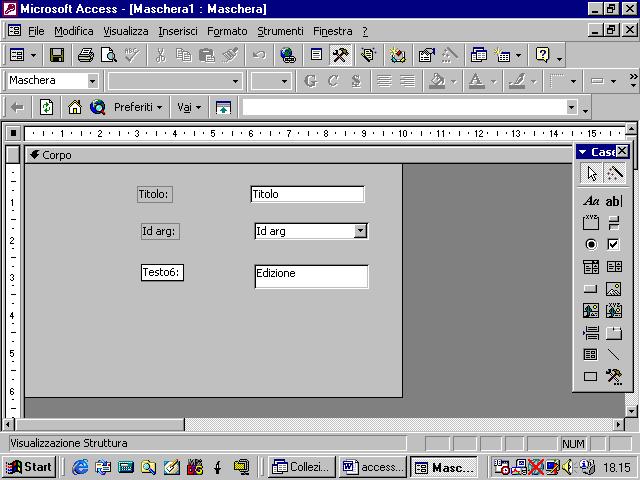The image size is (640, 480).
Task: Open the Inserisci menu
Action: pyautogui.click(x=177, y=31)
